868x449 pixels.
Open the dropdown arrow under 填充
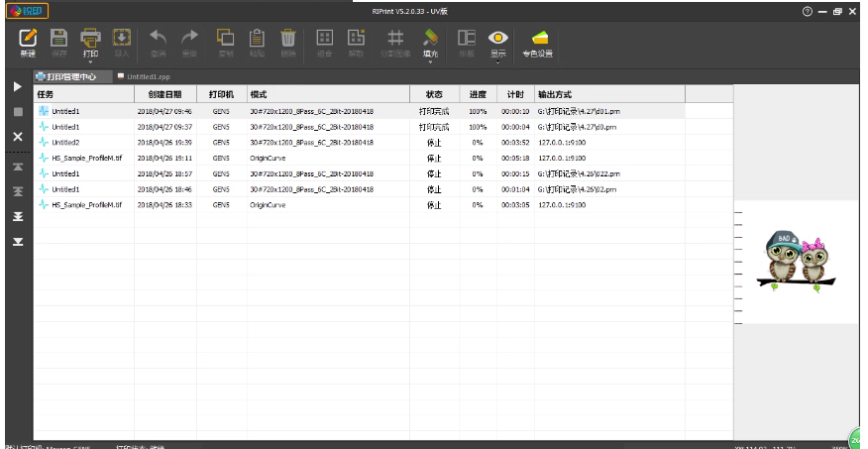(430, 62)
